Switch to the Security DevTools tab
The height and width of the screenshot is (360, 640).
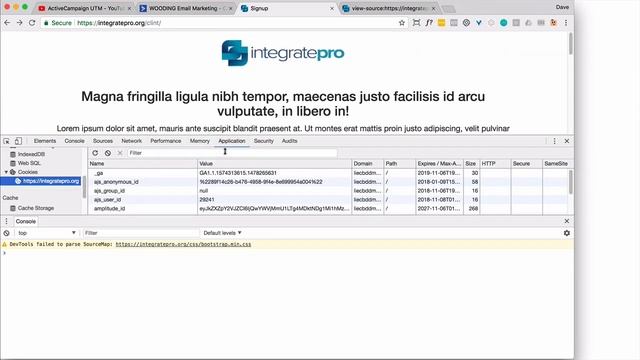[264, 141]
